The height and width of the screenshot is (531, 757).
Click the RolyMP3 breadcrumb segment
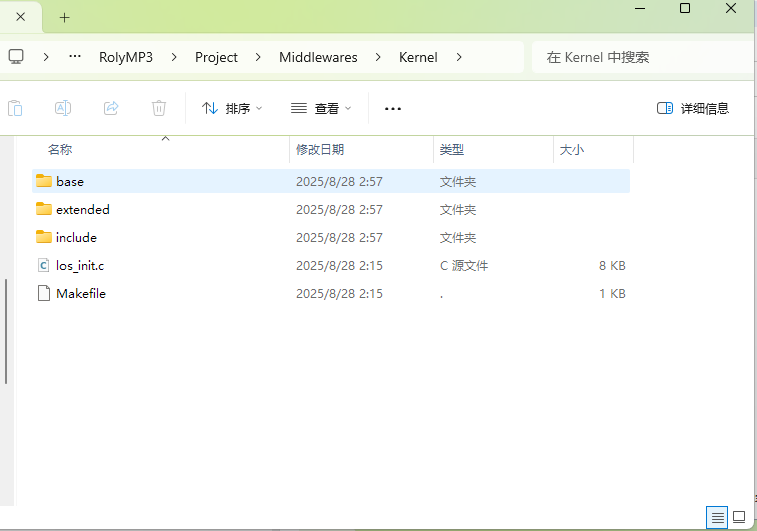(126, 57)
